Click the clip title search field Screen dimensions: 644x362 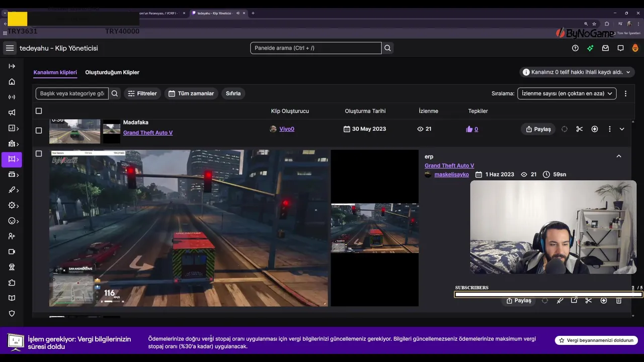[72, 94]
